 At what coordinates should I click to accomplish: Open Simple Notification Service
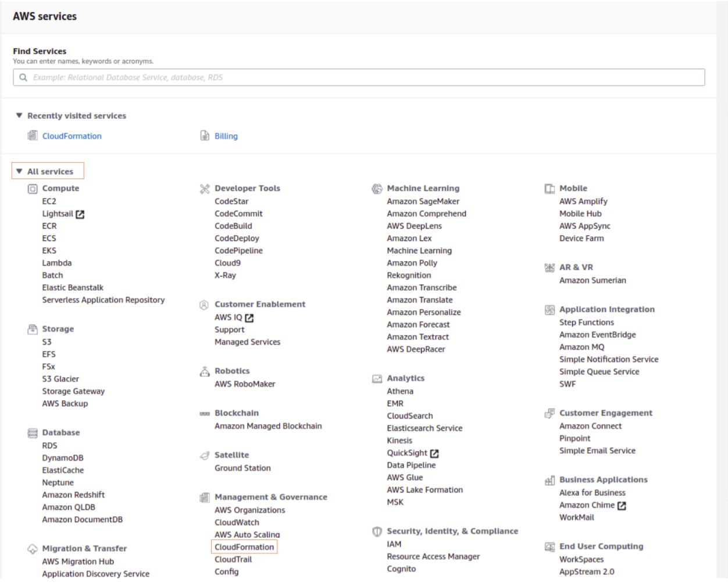point(608,360)
